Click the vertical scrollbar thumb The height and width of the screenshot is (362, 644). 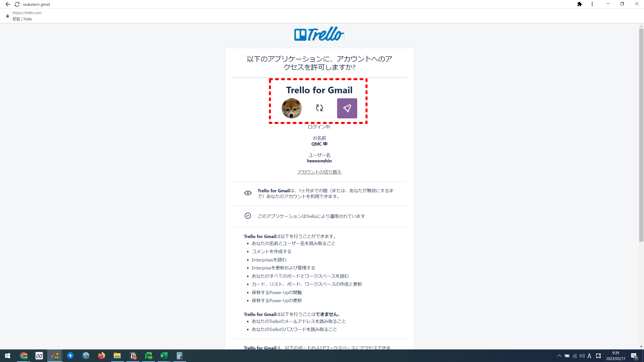click(641, 135)
